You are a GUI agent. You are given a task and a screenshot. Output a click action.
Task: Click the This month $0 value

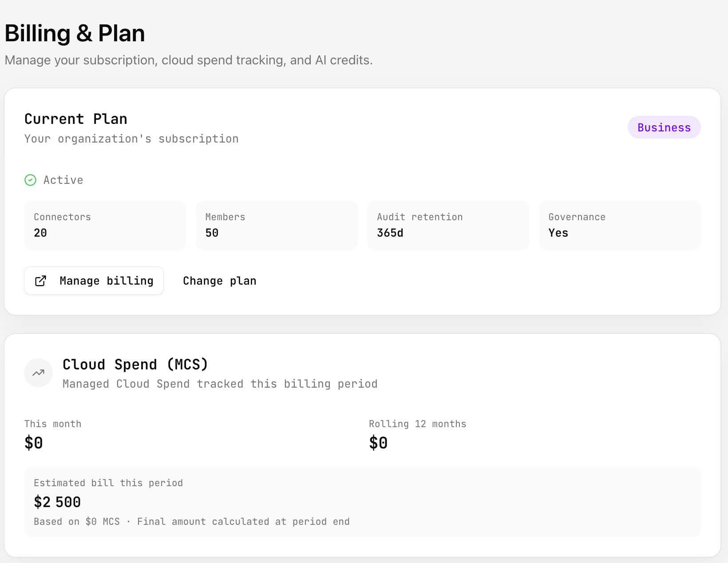coord(34,442)
